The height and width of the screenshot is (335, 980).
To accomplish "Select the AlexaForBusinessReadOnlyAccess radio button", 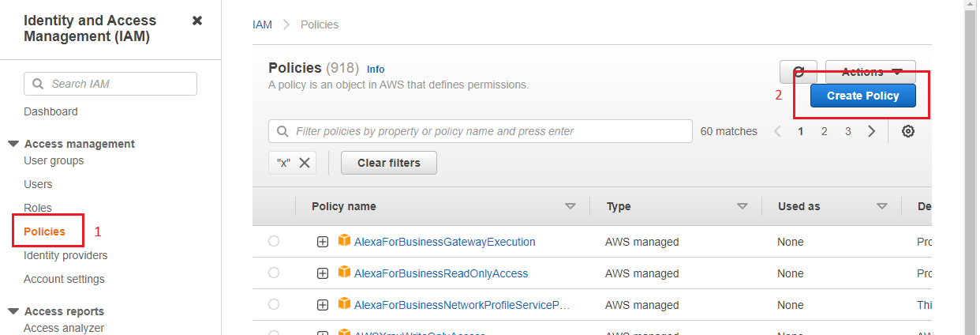I will [x=274, y=273].
